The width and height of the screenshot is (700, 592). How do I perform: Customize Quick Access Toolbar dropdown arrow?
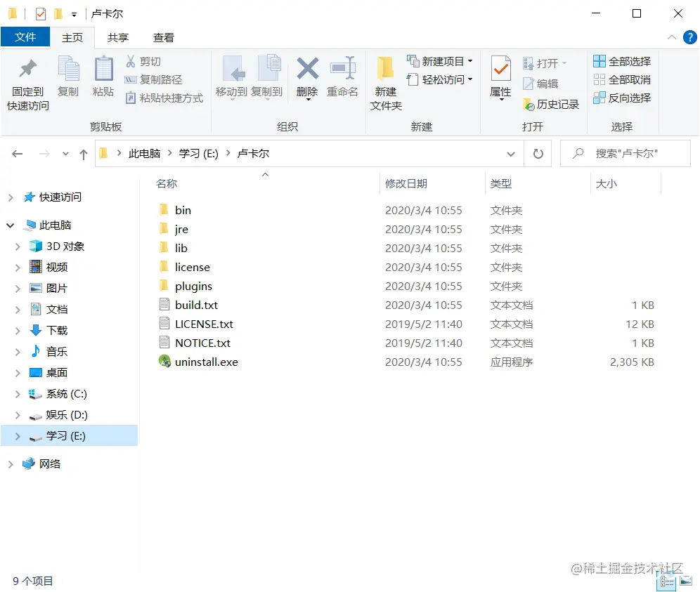point(74,15)
